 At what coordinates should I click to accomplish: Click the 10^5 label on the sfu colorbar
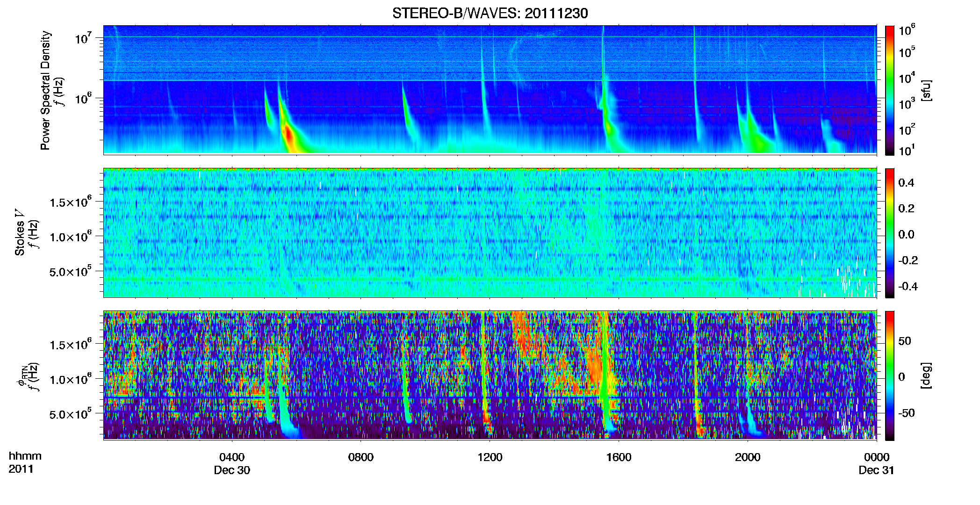point(907,51)
